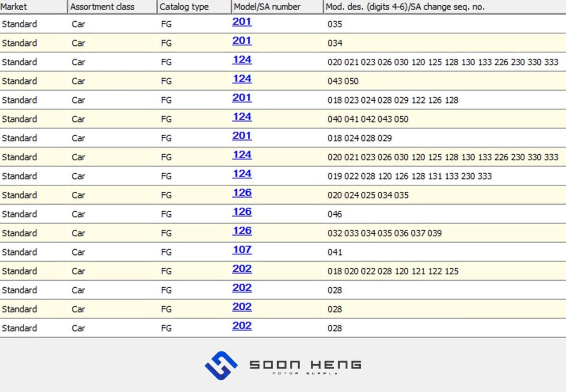Screen dimensions: 566x392
Task: Open the 126 link beside 020 024 025
Action: 242,193
